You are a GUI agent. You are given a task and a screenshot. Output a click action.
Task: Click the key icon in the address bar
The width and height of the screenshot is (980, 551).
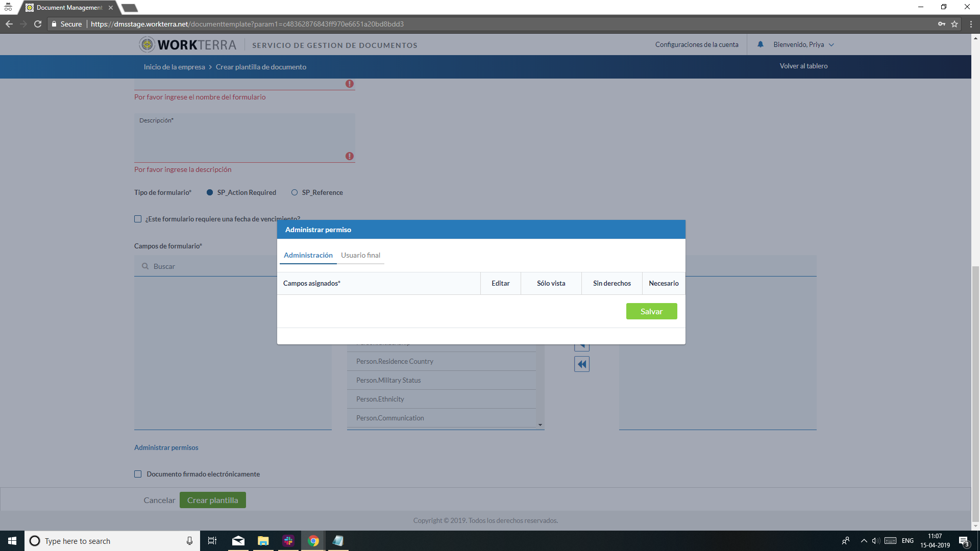[x=942, y=23]
